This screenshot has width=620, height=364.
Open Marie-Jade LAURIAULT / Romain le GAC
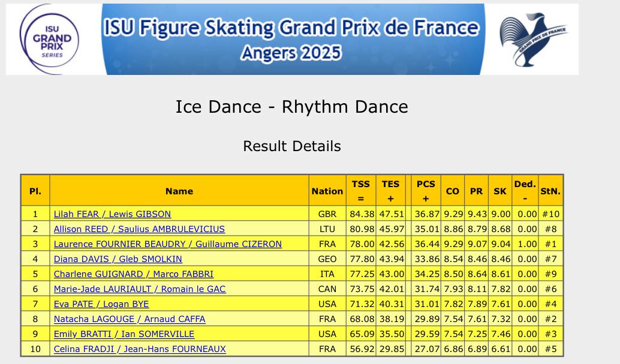click(140, 289)
